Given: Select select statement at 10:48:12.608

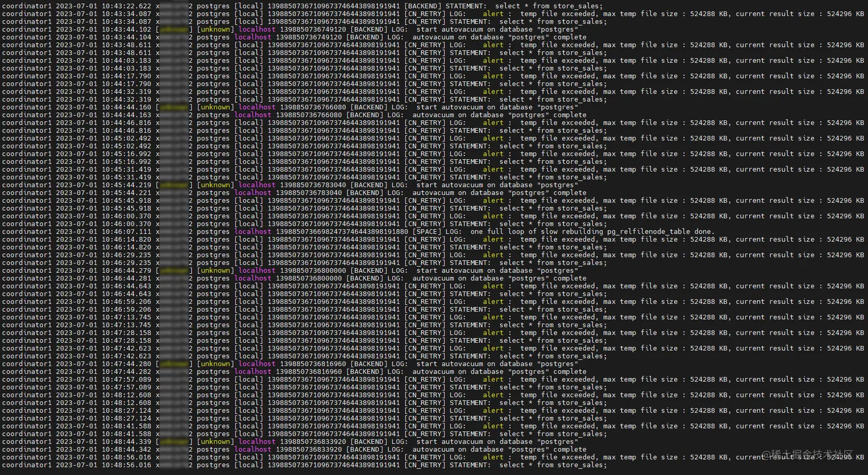Looking at the screenshot, I should (552, 403).
